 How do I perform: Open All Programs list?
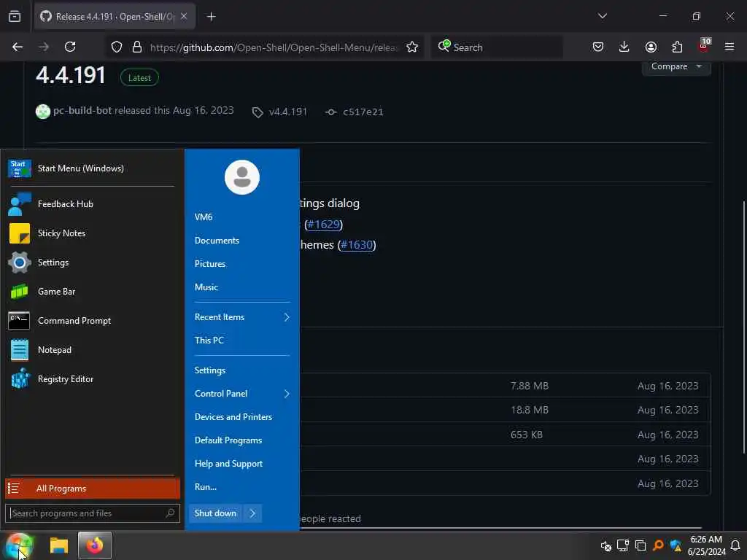tap(93, 489)
